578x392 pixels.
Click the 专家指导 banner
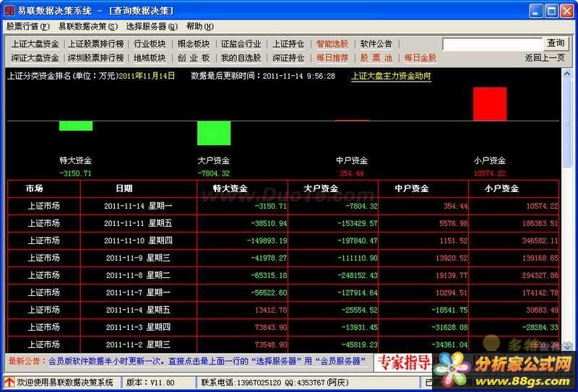pos(405,363)
